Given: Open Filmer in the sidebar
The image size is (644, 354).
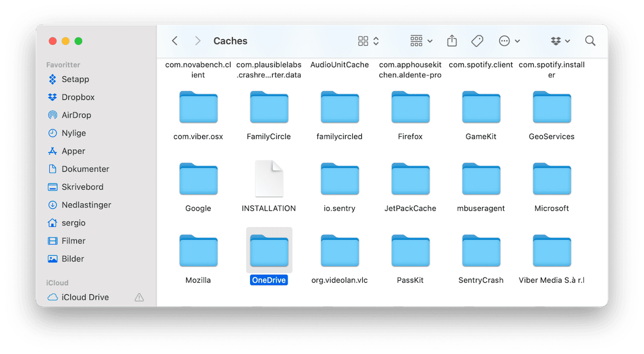Looking at the screenshot, I should tap(67, 241).
